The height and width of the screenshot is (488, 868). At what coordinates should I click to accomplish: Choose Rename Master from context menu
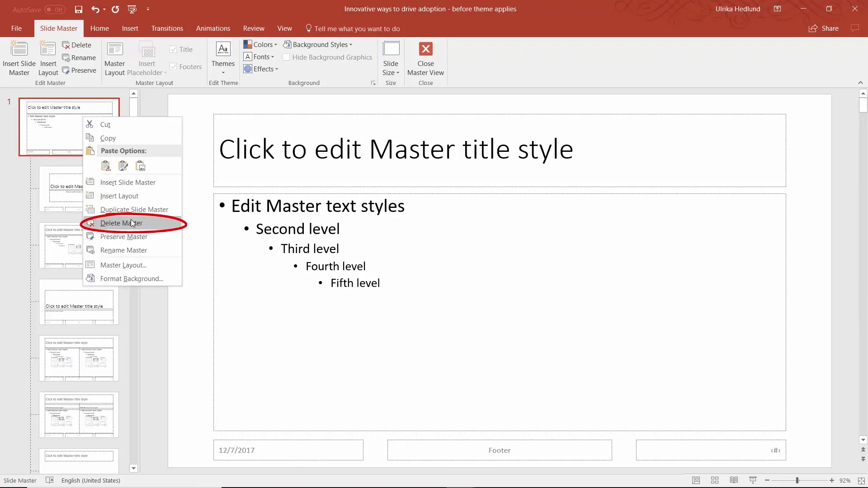[132, 250]
